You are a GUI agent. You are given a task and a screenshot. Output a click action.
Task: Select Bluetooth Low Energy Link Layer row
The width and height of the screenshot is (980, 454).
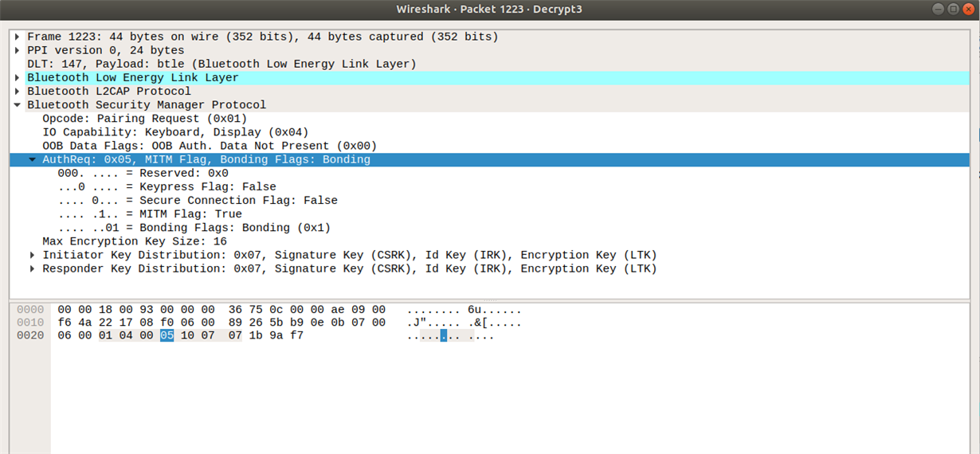click(490, 77)
